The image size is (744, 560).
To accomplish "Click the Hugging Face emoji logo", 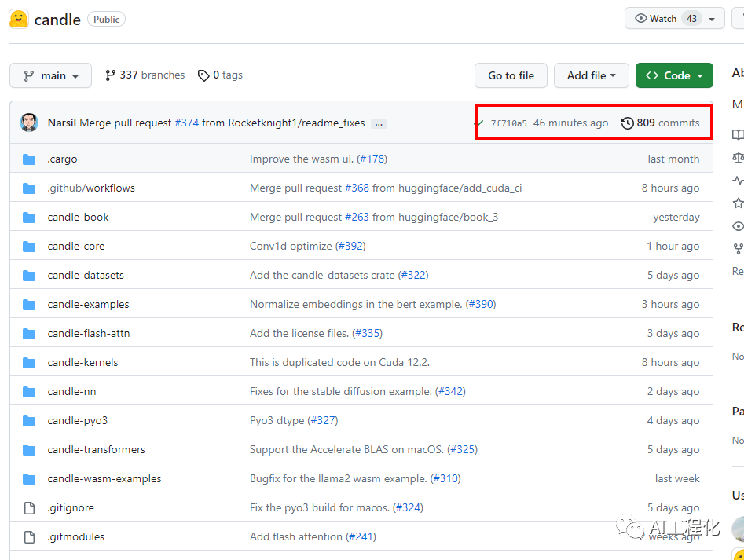I will pyautogui.click(x=19, y=19).
